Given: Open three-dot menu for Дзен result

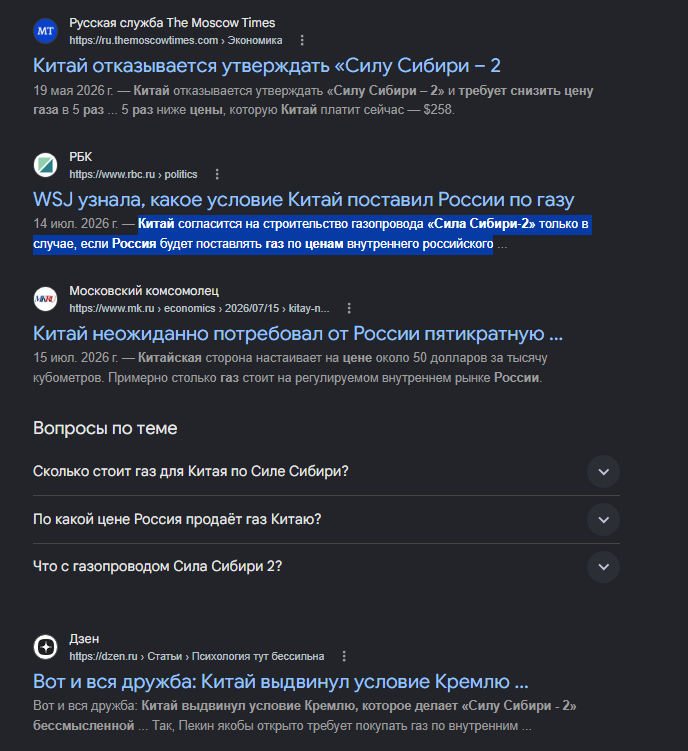Looking at the screenshot, I should point(344,656).
